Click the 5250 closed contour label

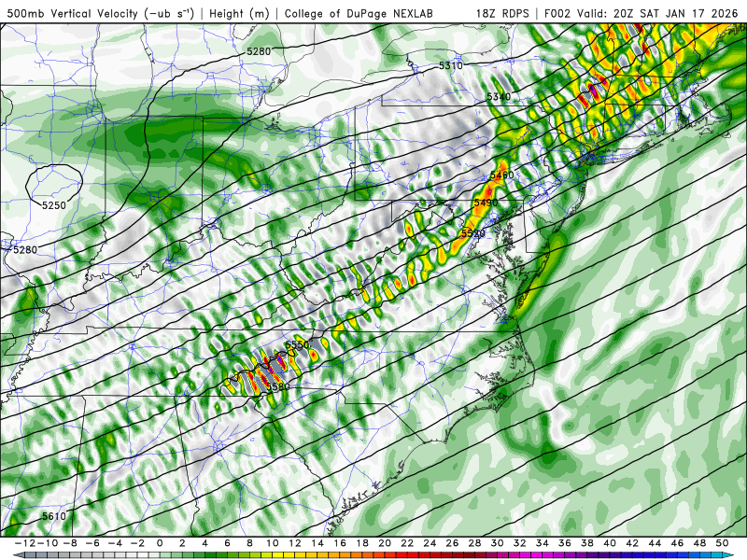click(54, 205)
